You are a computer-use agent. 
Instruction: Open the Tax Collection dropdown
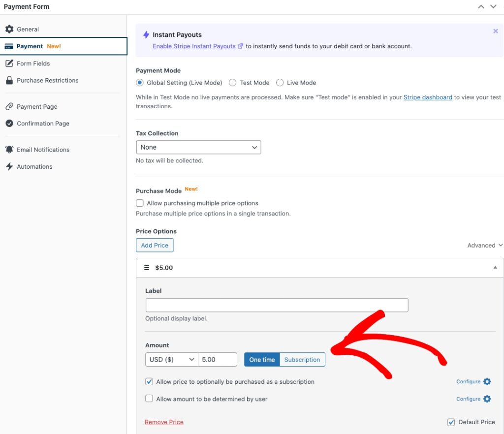tap(198, 147)
